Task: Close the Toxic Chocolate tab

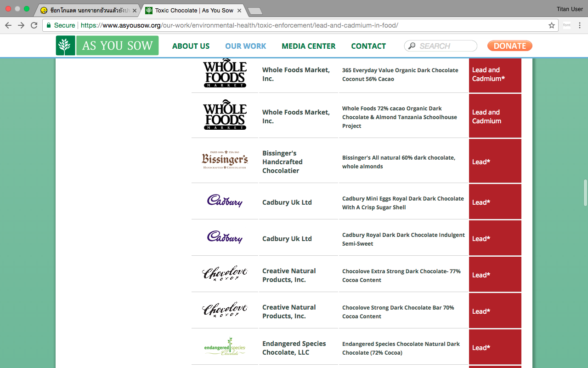Action: click(239, 10)
